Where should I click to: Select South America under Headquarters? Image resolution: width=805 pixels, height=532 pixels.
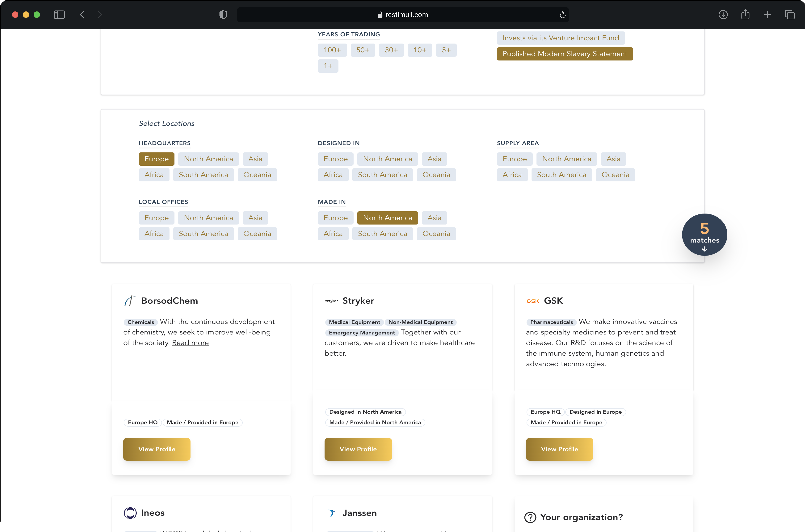[x=203, y=175]
